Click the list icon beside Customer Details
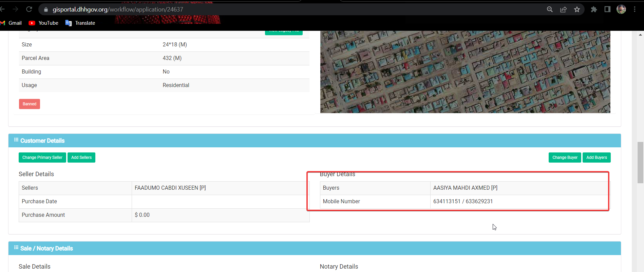Screen dimensions: 644x272 (16, 140)
